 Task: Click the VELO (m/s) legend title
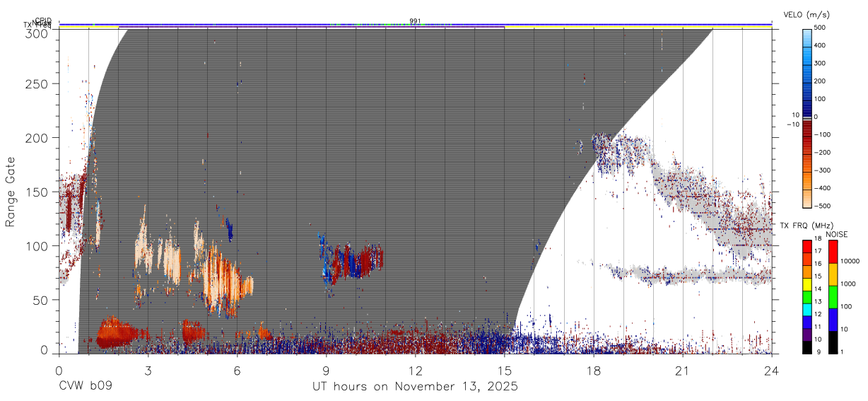[807, 15]
